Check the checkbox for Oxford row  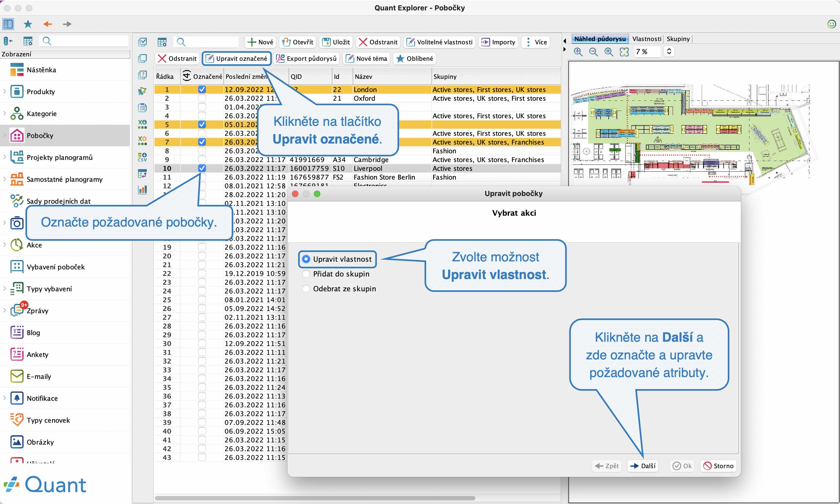pyautogui.click(x=202, y=98)
